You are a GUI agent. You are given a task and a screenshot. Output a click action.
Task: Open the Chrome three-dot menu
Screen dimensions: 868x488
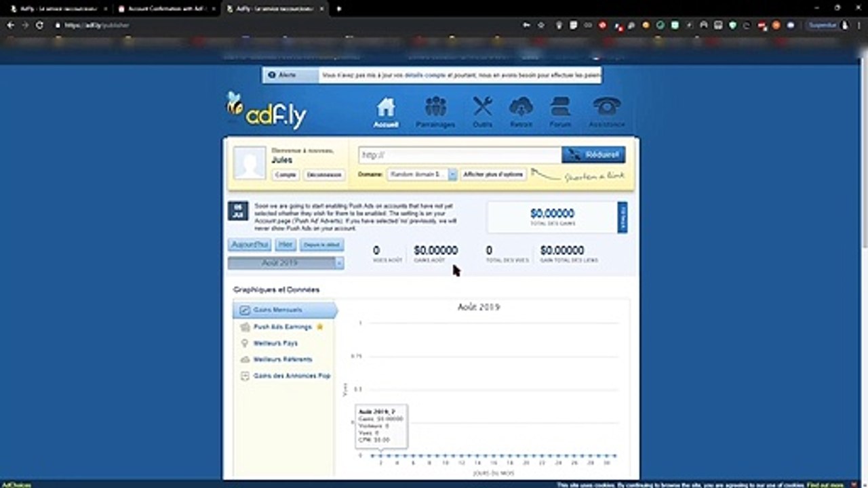coord(859,25)
